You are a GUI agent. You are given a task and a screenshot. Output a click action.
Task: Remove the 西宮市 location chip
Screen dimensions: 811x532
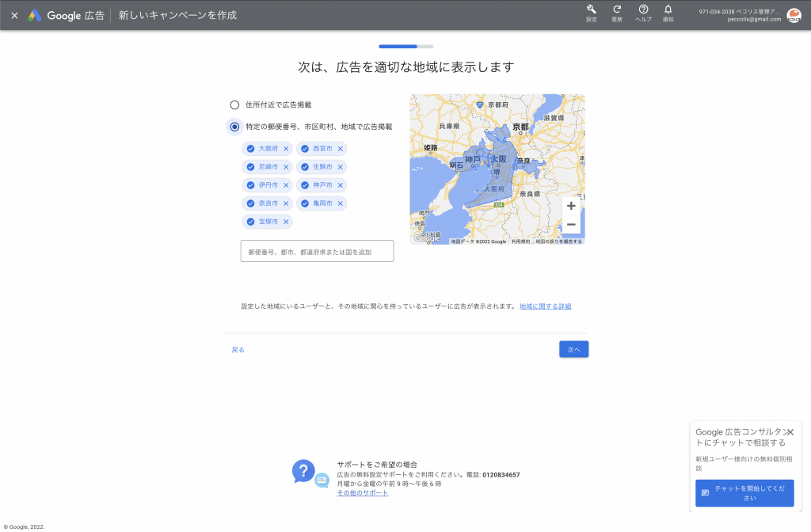coord(341,149)
